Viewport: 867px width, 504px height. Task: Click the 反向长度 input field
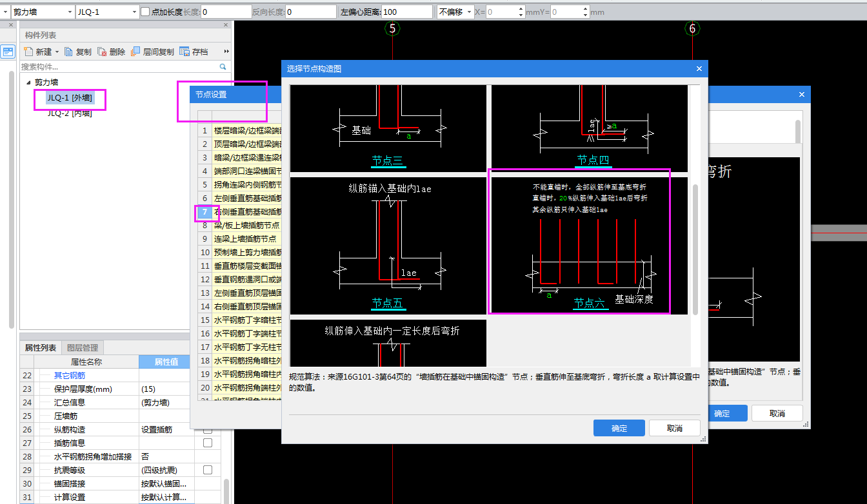(x=310, y=12)
